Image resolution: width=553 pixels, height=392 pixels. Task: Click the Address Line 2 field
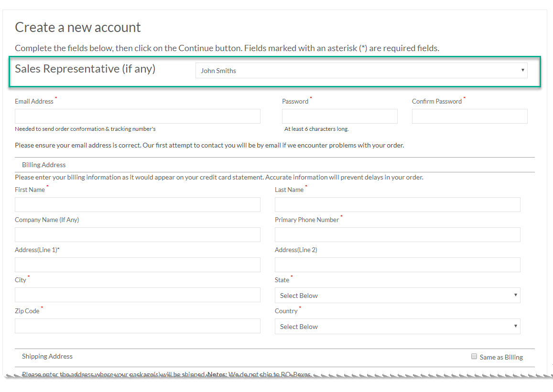(397, 265)
